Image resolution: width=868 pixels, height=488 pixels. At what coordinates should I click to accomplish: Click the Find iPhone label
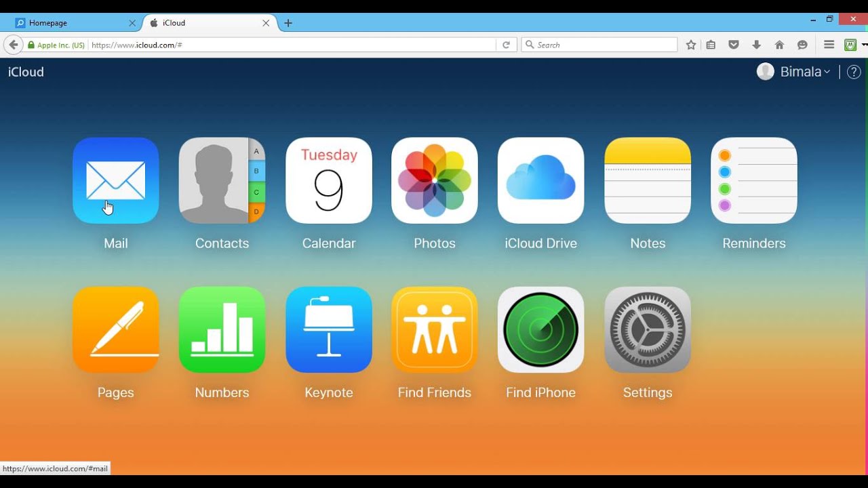541,392
